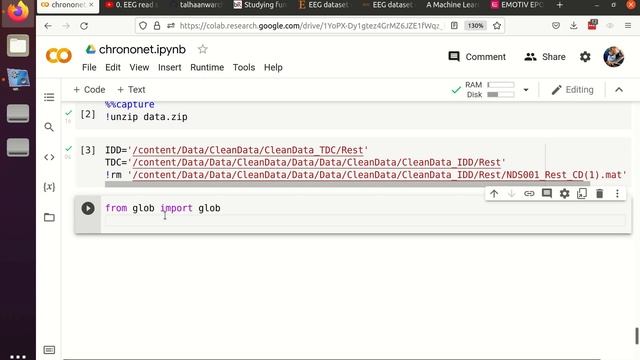This screenshot has width=640, height=360.
Task: Open the files folder panel
Action: (49, 217)
